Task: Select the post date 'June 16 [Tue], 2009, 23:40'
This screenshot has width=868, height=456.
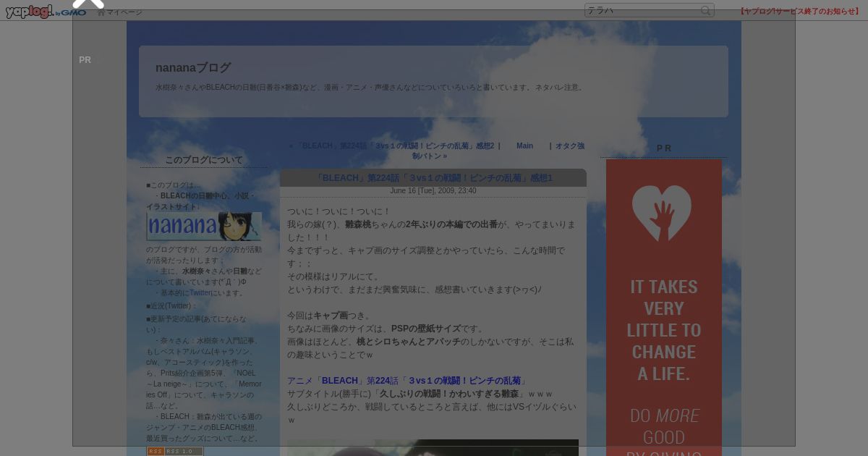Action: [x=433, y=191]
